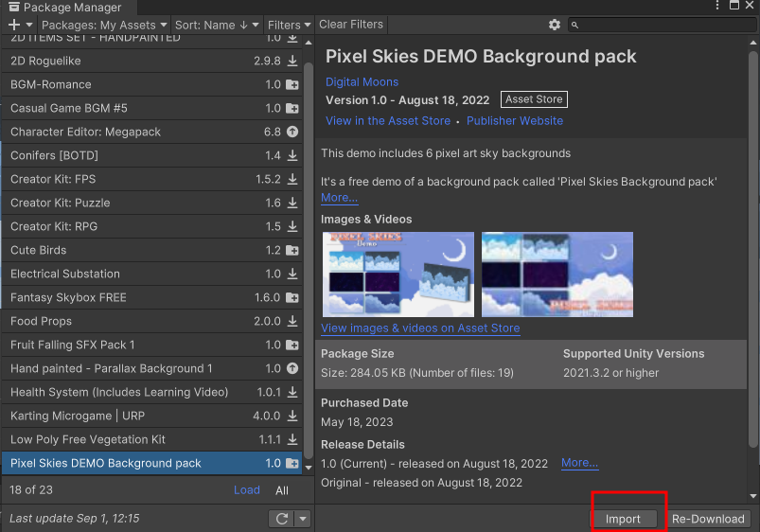This screenshot has width=760, height=532.
Task: Open the Sort: Name dropdown
Action: coord(217,25)
